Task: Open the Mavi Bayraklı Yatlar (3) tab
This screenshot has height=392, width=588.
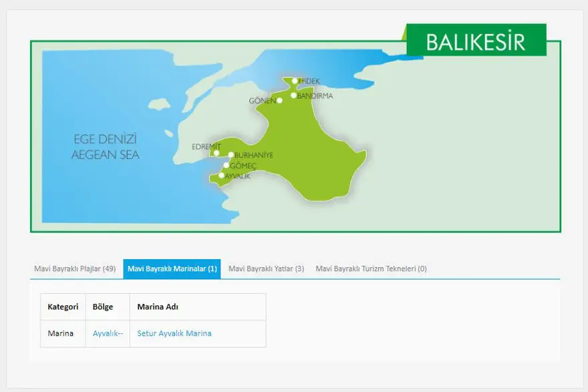Action: 267,269
